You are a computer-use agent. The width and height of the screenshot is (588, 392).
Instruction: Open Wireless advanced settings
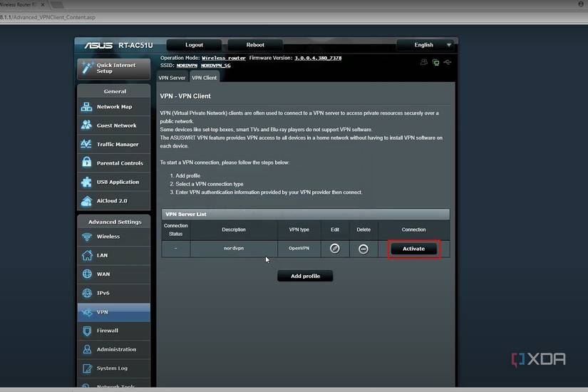[x=113, y=237]
